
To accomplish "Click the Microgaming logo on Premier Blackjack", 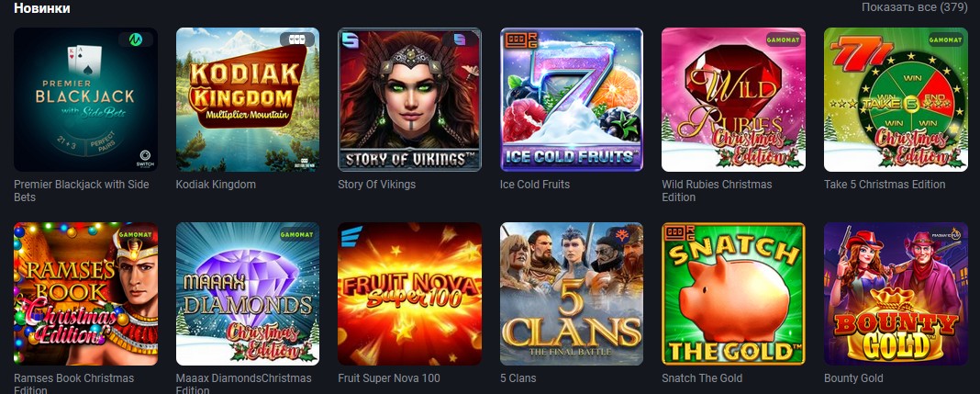I will point(136,39).
